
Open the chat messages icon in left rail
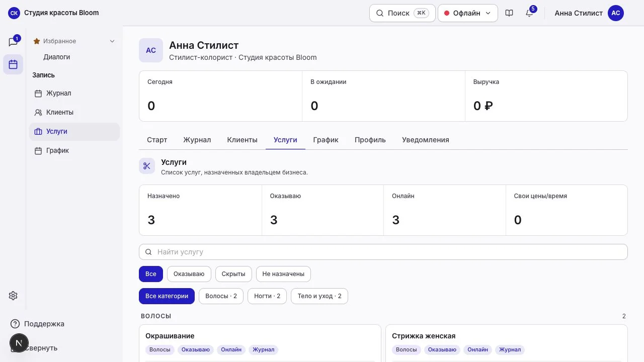(x=13, y=42)
